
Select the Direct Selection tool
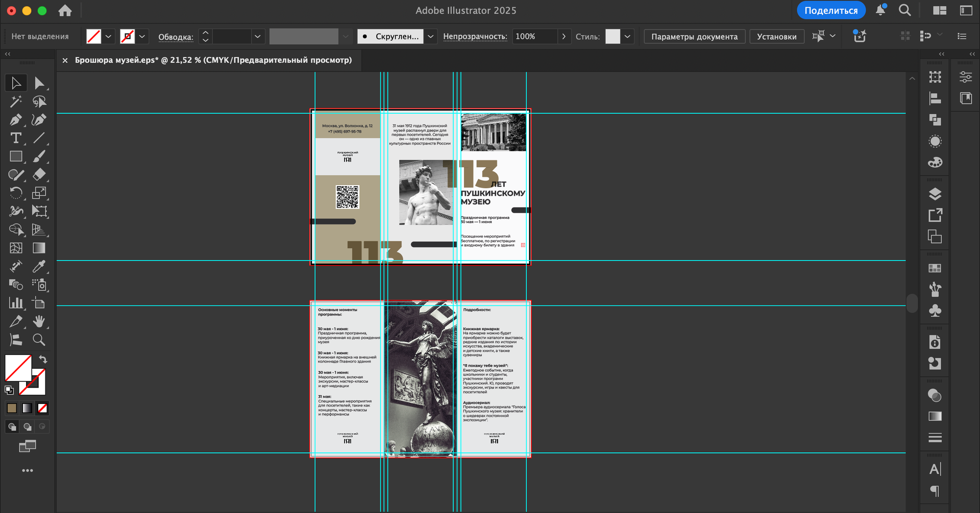[39, 83]
